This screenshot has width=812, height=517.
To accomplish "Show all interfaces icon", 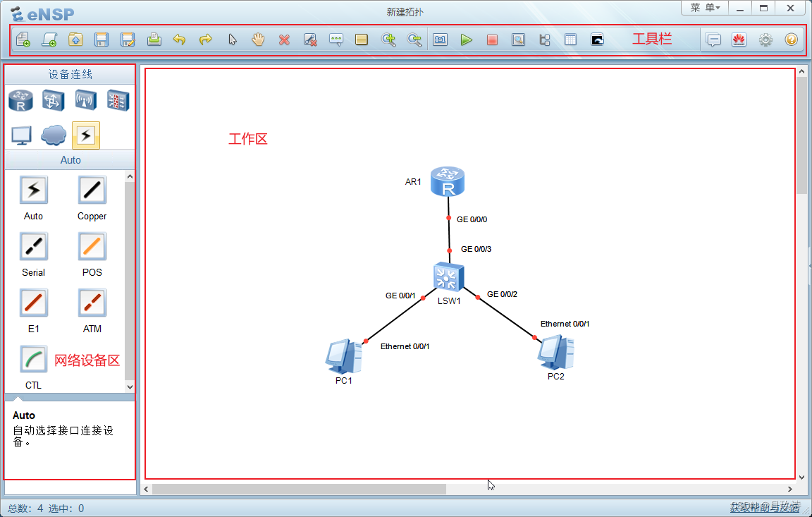I will [x=545, y=39].
